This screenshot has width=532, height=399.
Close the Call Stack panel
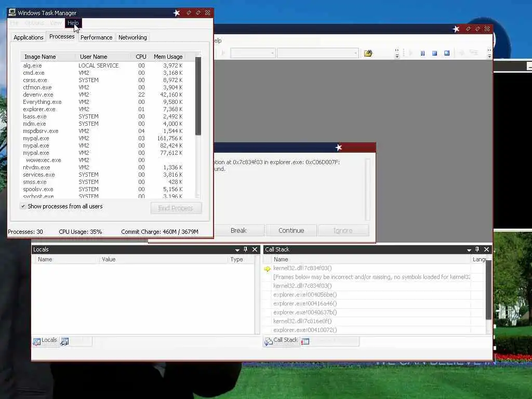(486, 249)
